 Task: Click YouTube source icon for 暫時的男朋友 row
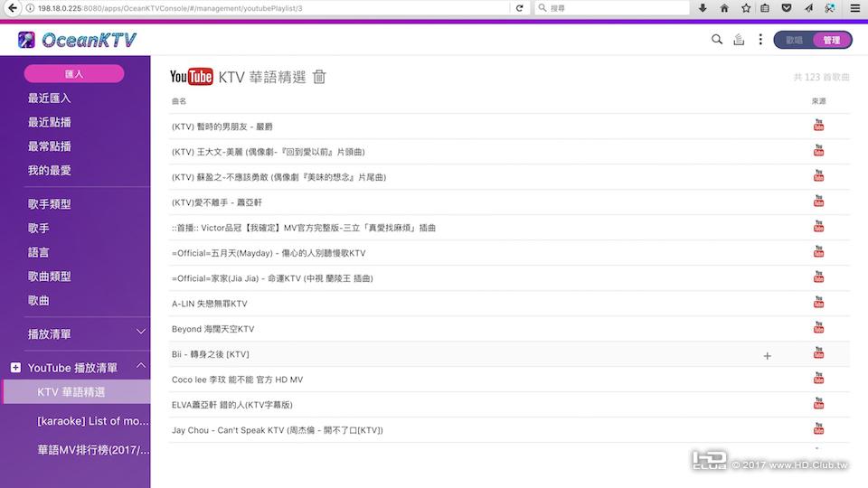(819, 125)
